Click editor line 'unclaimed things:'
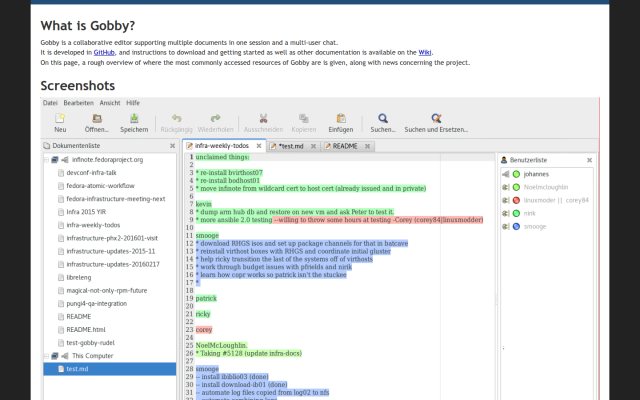 click(x=222, y=157)
